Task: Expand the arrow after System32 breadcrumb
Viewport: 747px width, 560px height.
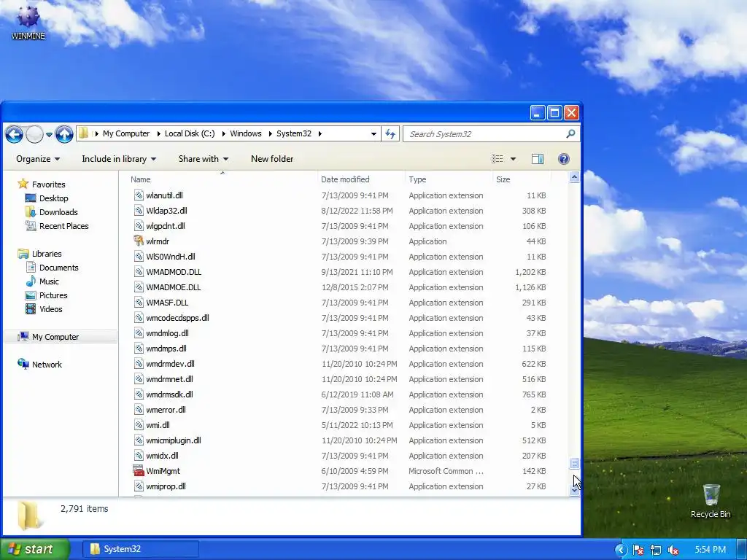Action: click(x=320, y=134)
